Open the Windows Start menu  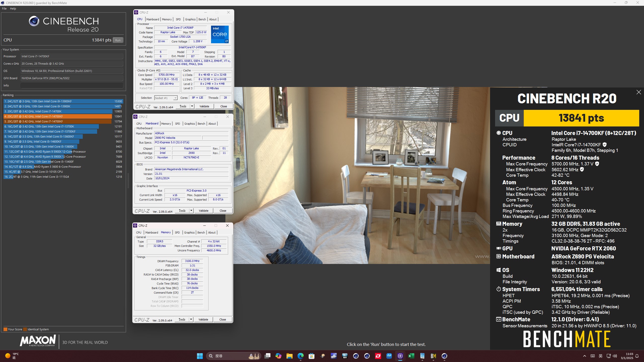click(200, 356)
